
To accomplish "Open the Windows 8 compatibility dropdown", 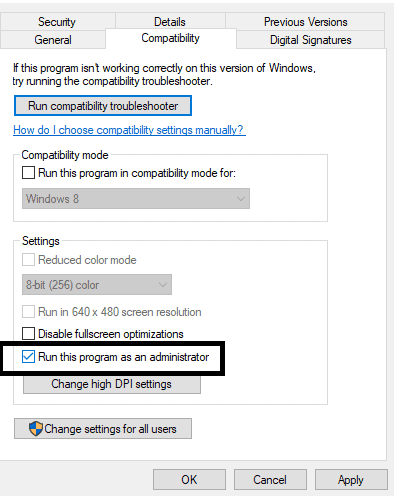I will click(136, 199).
